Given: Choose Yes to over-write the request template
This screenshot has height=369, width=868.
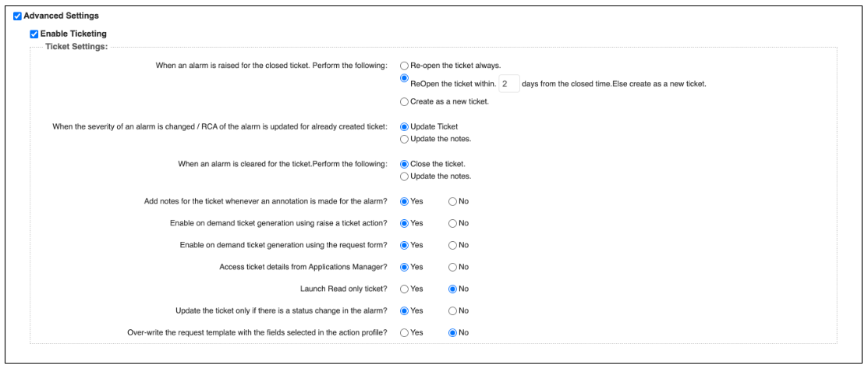Looking at the screenshot, I should click(404, 333).
